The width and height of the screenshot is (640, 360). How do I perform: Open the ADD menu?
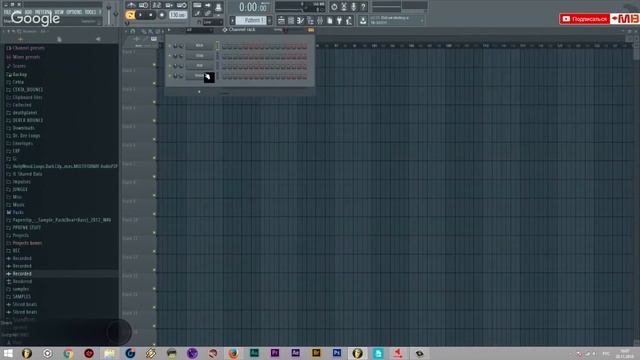tap(28, 12)
